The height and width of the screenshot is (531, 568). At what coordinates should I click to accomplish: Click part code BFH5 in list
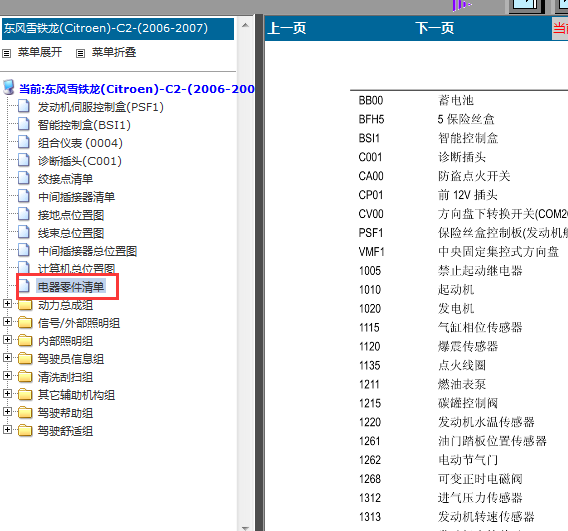(371, 119)
